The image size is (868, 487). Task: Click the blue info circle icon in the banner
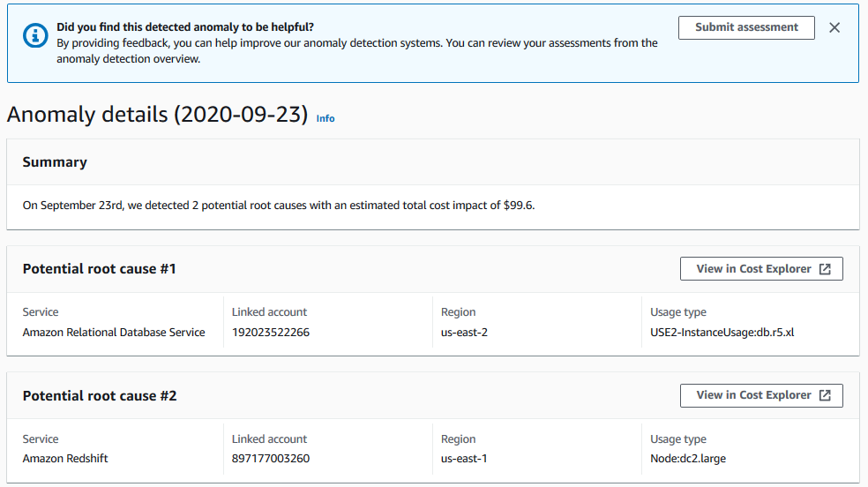click(x=35, y=36)
